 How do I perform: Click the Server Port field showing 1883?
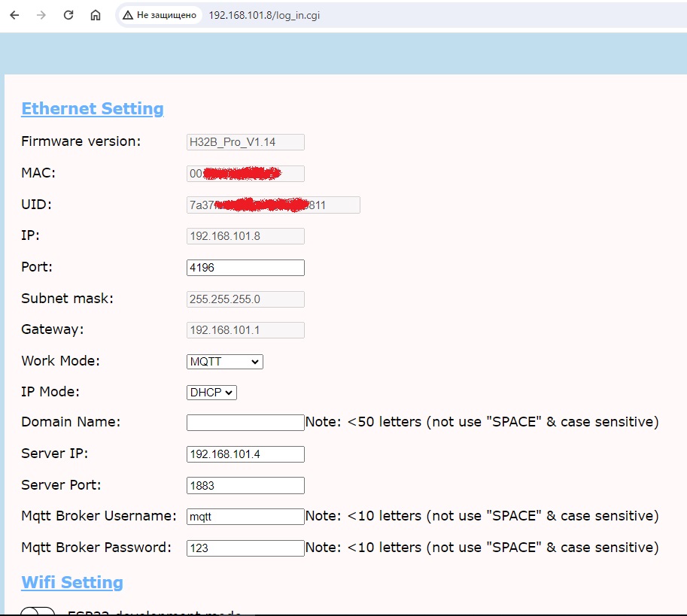[x=245, y=486]
